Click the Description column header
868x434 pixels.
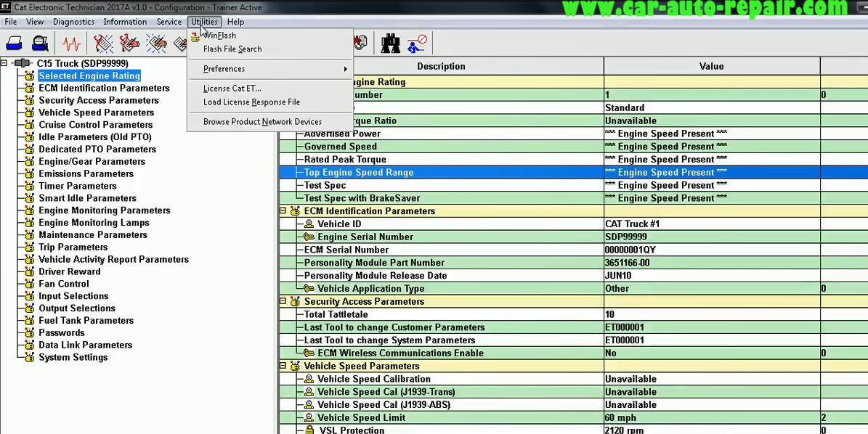pos(441,66)
